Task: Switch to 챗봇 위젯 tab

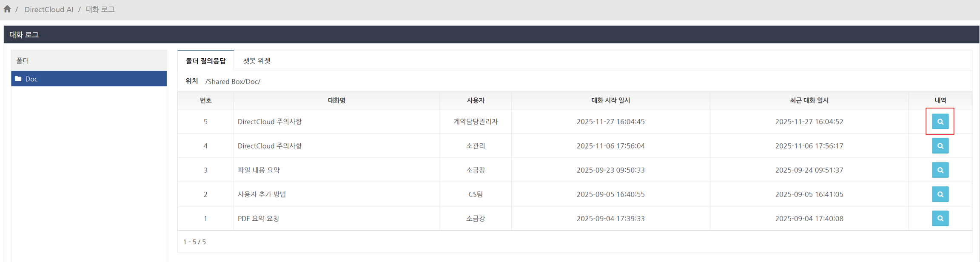Action: (256, 60)
